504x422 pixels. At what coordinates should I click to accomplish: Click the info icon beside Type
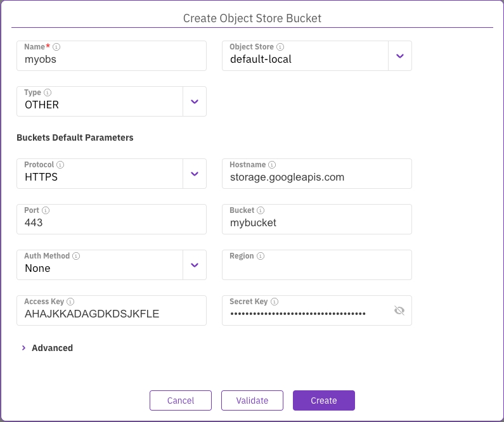click(x=48, y=93)
